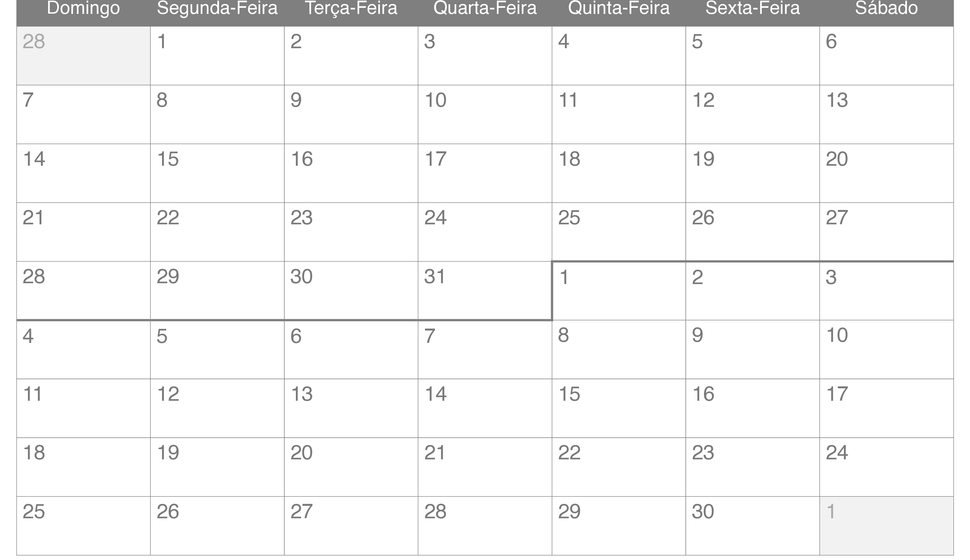970x560 pixels.
Task: Pick day 30 under Terça-Feira
Action: [351, 290]
